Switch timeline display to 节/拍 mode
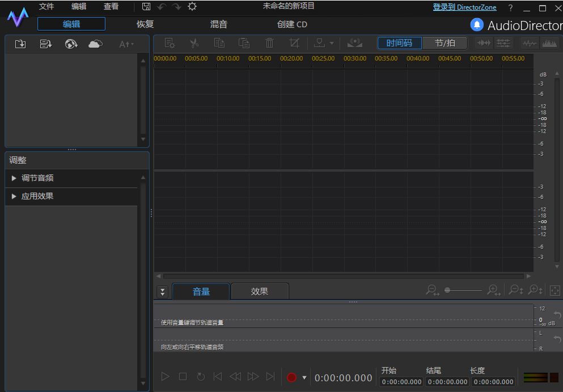This screenshot has width=563, height=392. pyautogui.click(x=445, y=42)
